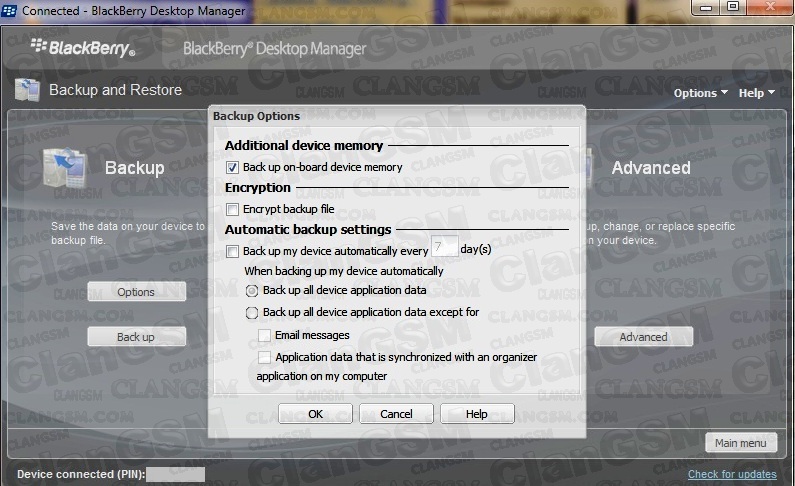This screenshot has height=486, width=795.
Task: Cancel the Backup Options dialog
Action: (396, 414)
